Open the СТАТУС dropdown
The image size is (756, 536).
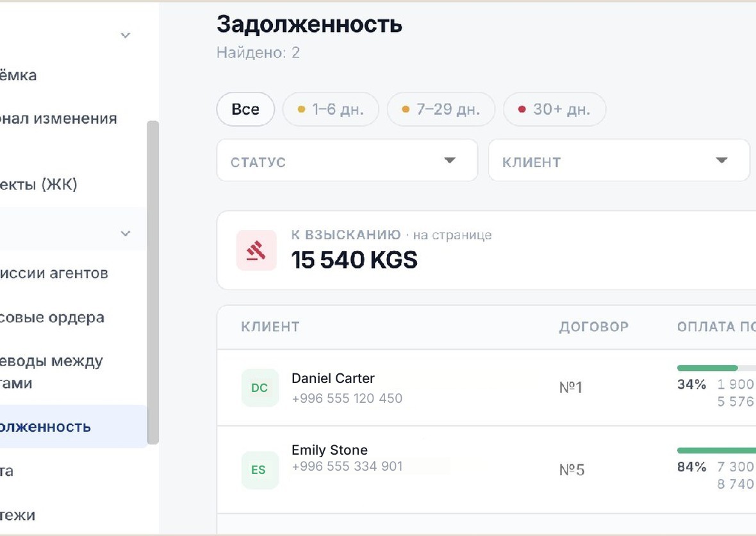click(x=347, y=161)
